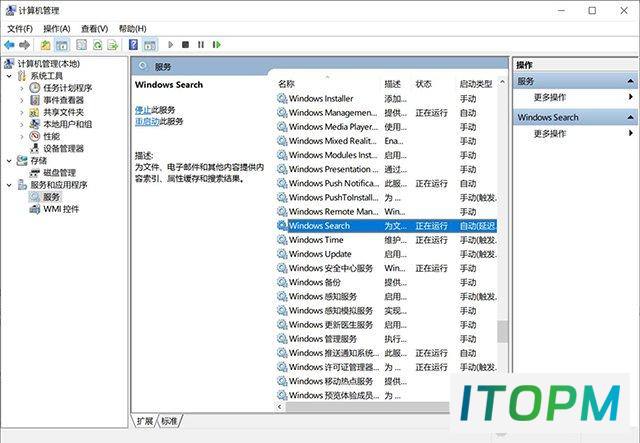
Task: Open the 帮助(H) menu
Action: point(132,29)
